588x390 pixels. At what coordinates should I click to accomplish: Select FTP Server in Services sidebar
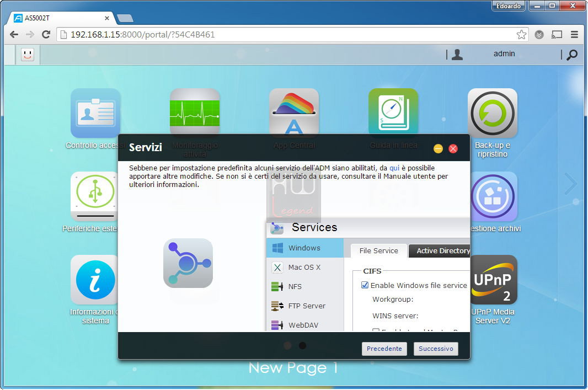point(305,306)
